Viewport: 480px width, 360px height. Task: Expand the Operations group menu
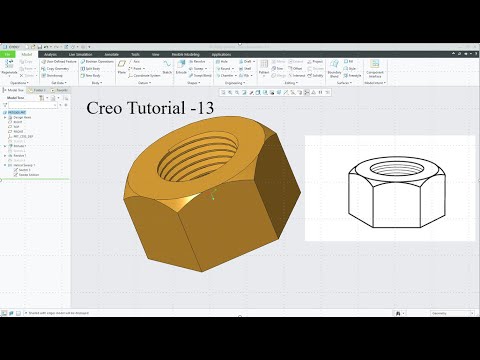tap(19, 83)
